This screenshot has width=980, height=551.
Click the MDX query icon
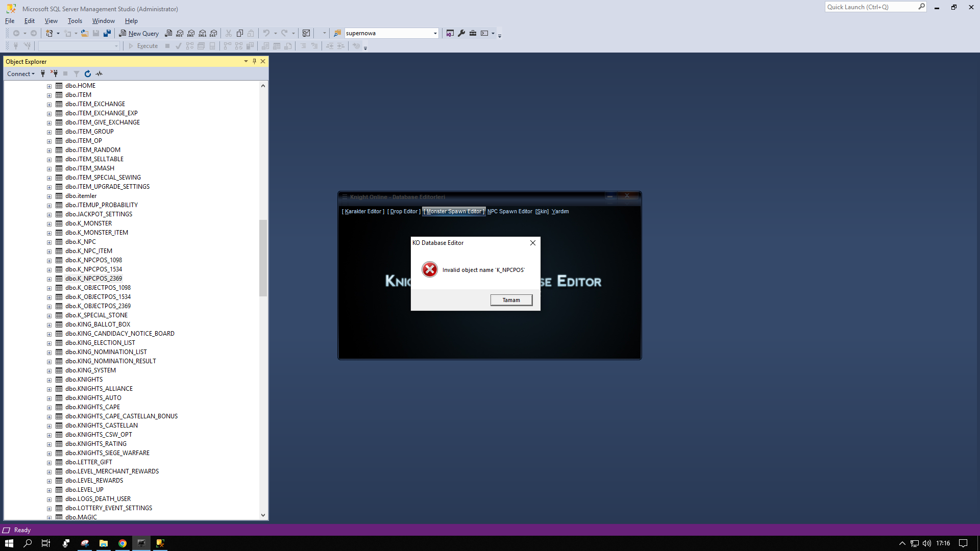coord(180,33)
